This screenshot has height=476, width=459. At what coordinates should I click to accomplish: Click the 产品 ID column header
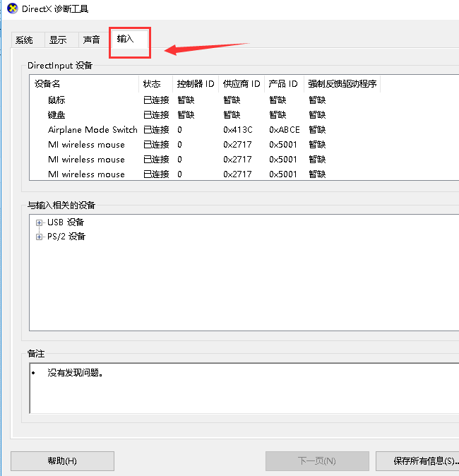tap(283, 84)
